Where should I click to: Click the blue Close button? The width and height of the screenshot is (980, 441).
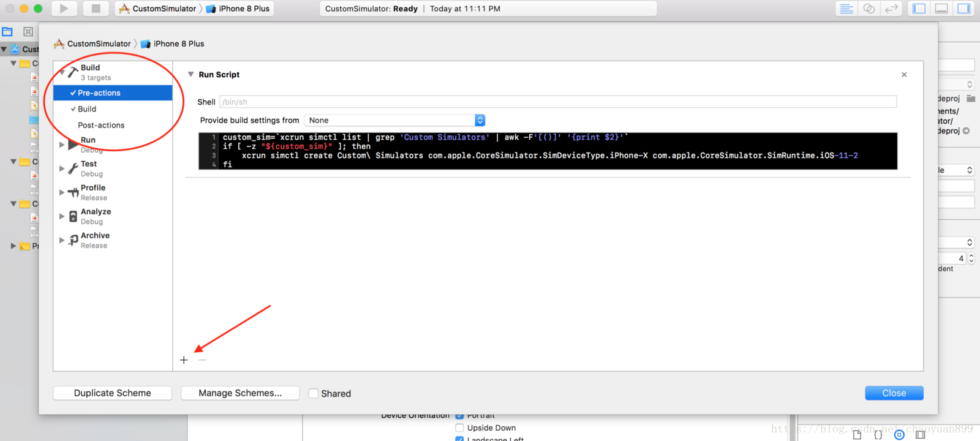[x=894, y=393]
